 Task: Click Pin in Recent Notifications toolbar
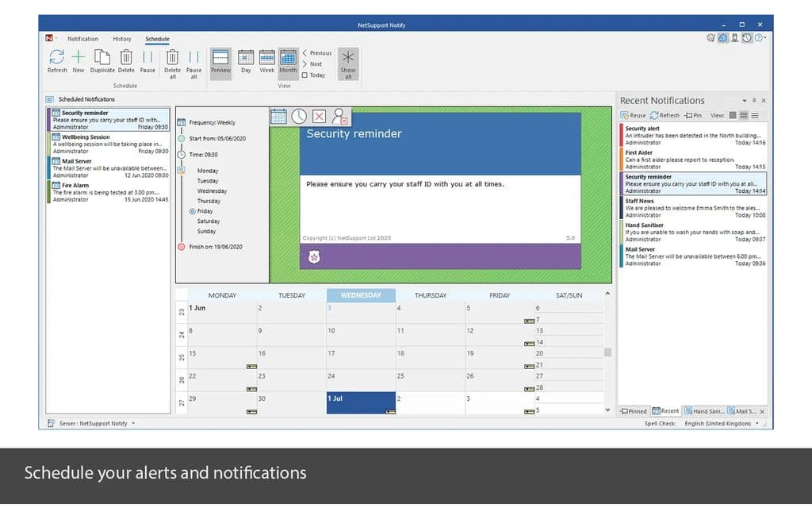[x=693, y=116]
